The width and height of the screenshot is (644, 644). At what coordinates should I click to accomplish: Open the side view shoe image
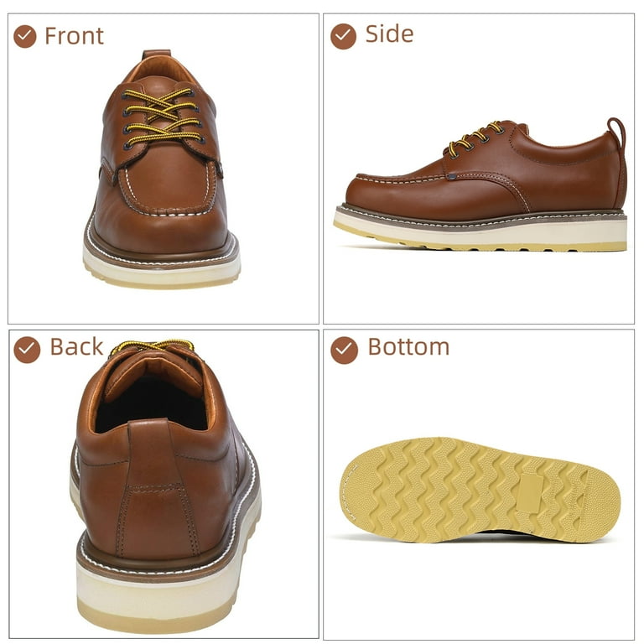480,184
